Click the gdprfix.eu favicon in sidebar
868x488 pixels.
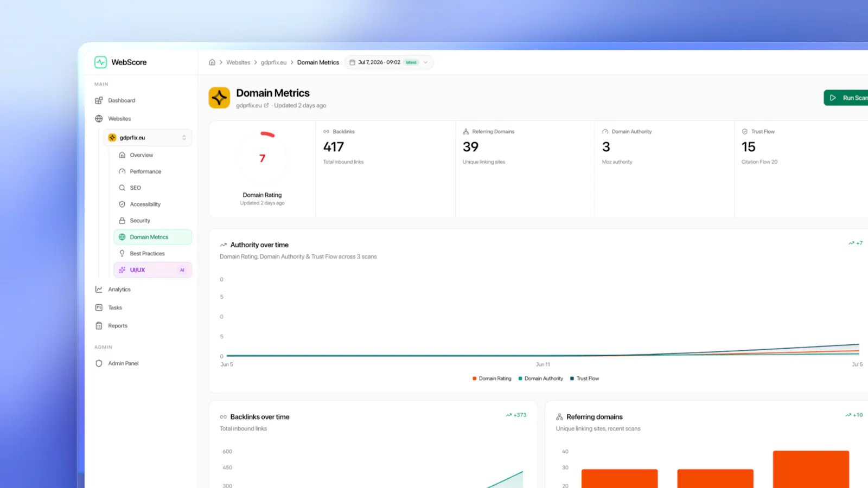click(112, 138)
